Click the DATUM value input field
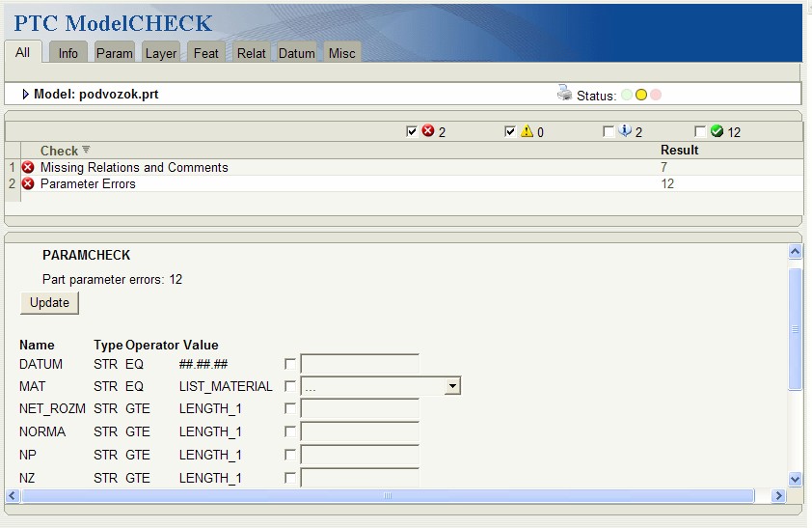Screen dimensions: 812x528 tap(360, 364)
